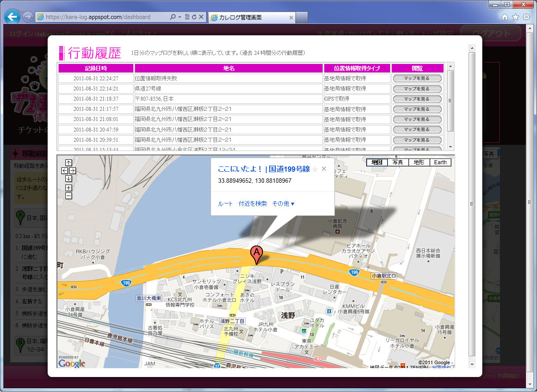Zoom out the map with minus button

click(x=68, y=196)
